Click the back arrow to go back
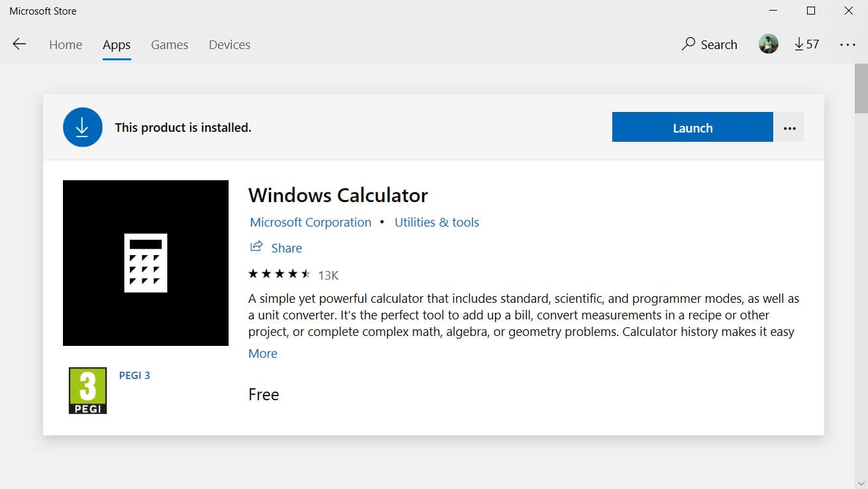Screen dimensions: 868x489 pos(19,44)
